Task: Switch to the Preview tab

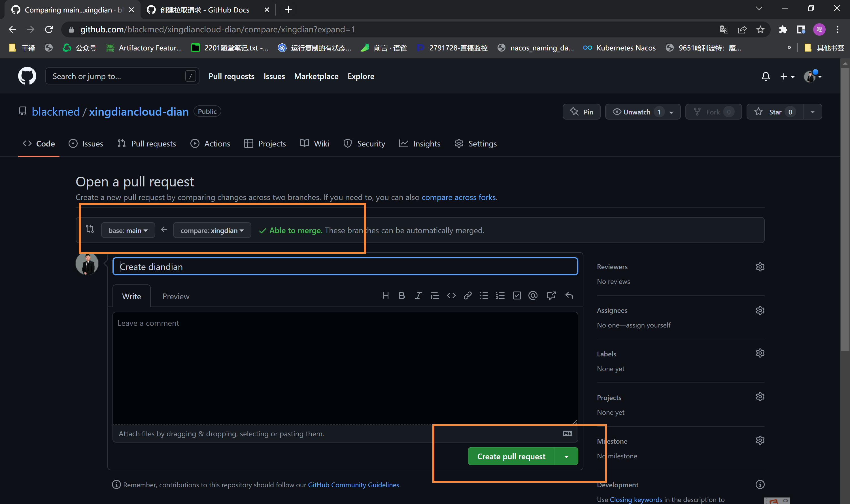Action: 176,297
